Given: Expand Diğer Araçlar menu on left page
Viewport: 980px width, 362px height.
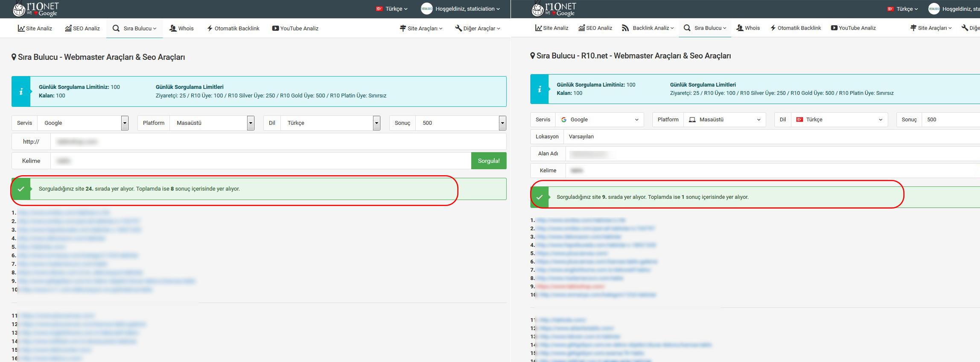Looking at the screenshot, I should pos(478,28).
